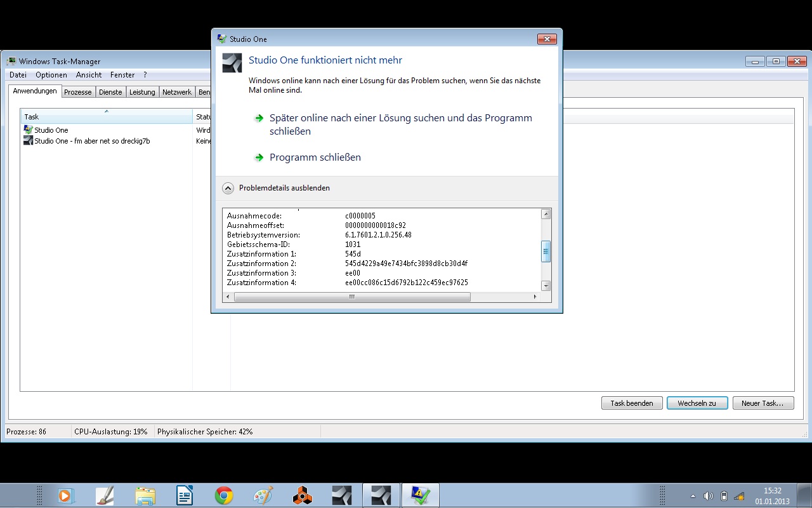812x508 pixels.
Task: Select 'Zusatzinformation 2:' long hash value
Action: [x=406, y=264]
